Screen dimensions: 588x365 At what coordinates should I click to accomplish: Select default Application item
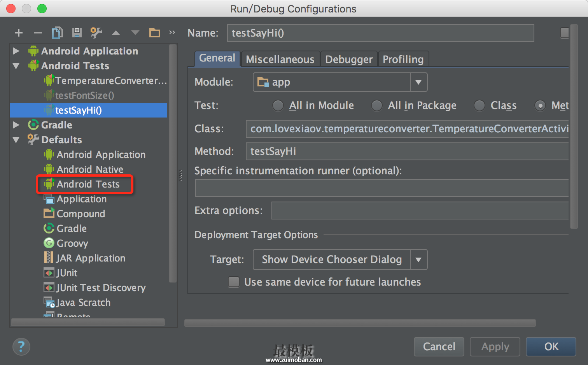(x=81, y=199)
